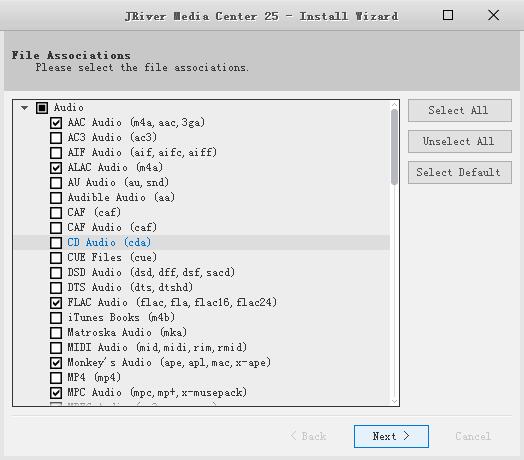Screen dimensions: 524x460
Task: Select the 'CUE Files (cue)' row text
Action: pyautogui.click(x=112, y=257)
